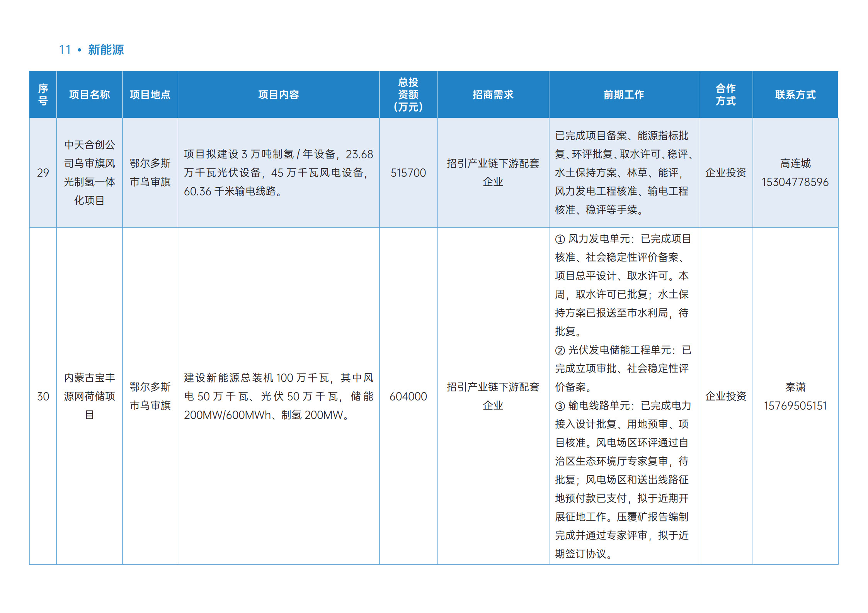Click row 30 '招引产业链下游配套企业' cell

click(493, 396)
